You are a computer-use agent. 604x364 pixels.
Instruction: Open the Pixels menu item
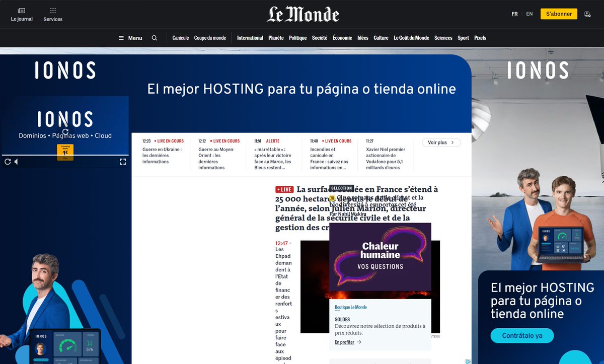pos(480,38)
